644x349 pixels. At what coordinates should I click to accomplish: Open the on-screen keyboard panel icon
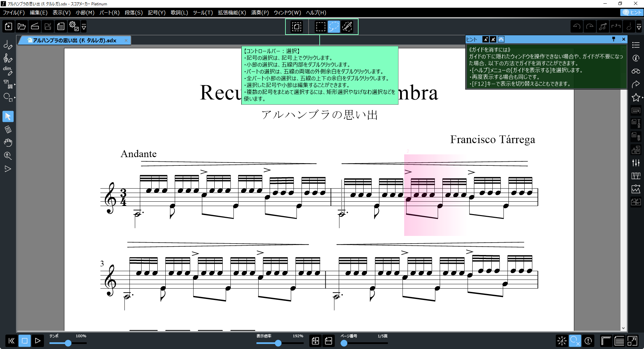point(636,110)
